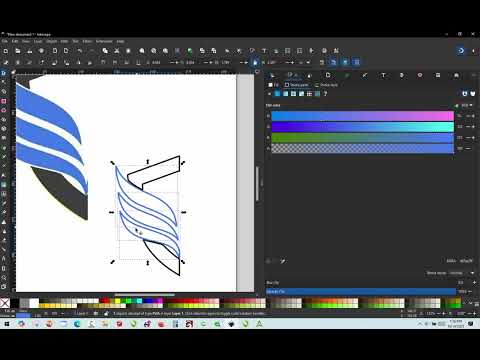Choose flat color paint type

(x=277, y=94)
